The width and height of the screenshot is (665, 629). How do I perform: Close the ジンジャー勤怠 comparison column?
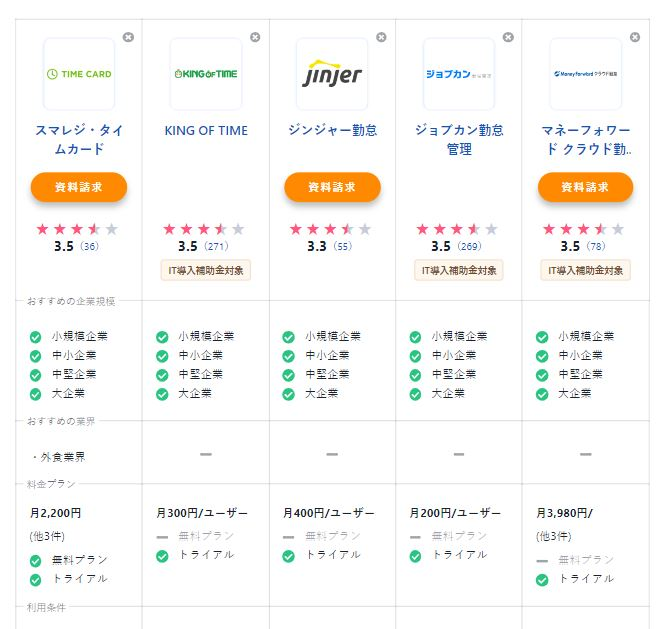coord(381,37)
